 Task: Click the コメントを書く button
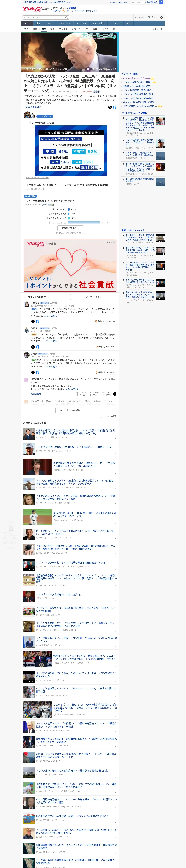coord(93,297)
